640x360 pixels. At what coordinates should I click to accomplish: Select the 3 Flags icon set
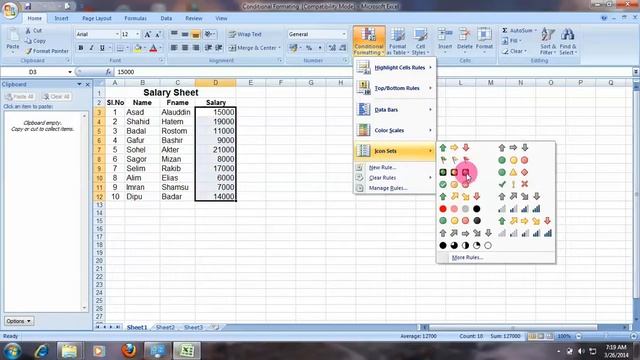tap(454, 160)
